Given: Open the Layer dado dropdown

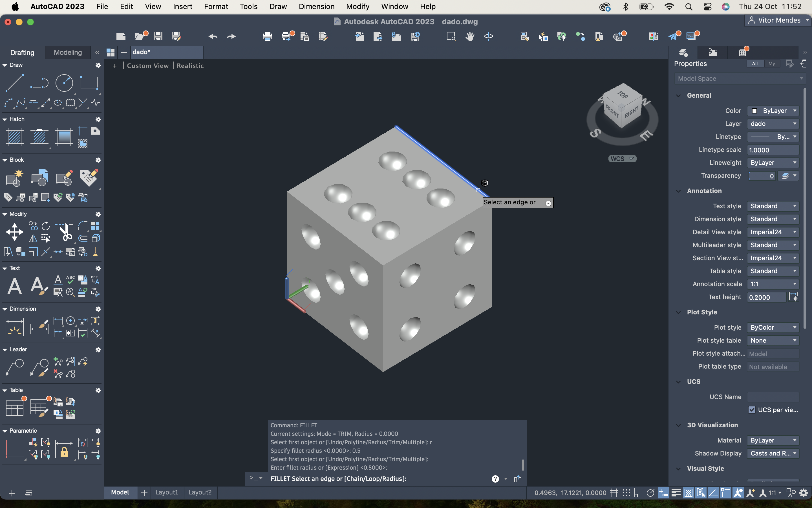Looking at the screenshot, I should click(x=773, y=124).
